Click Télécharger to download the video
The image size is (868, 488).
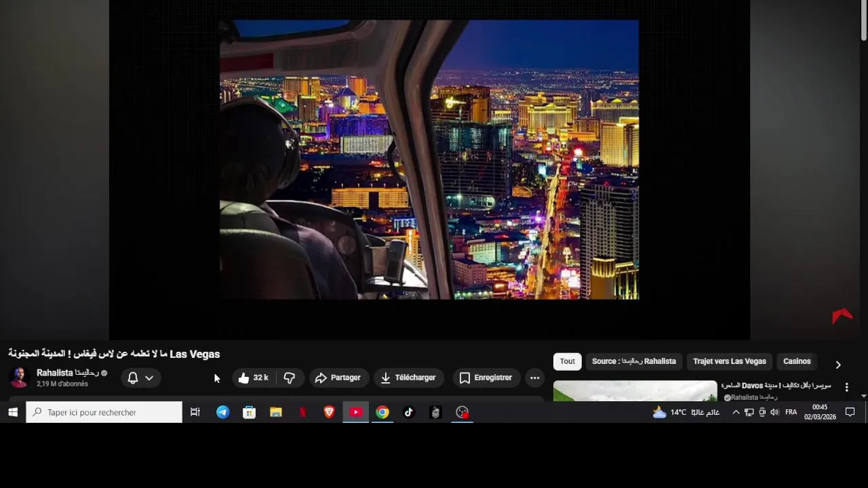[408, 378]
